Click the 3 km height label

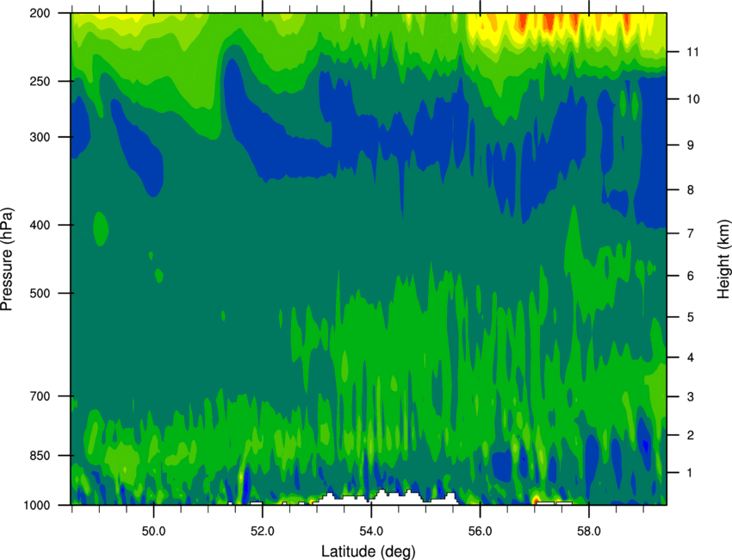pos(691,397)
